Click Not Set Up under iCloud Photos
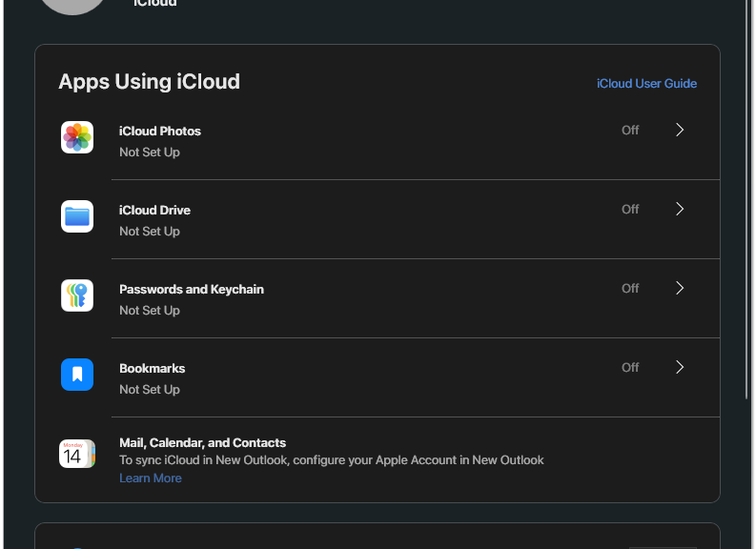 [150, 152]
